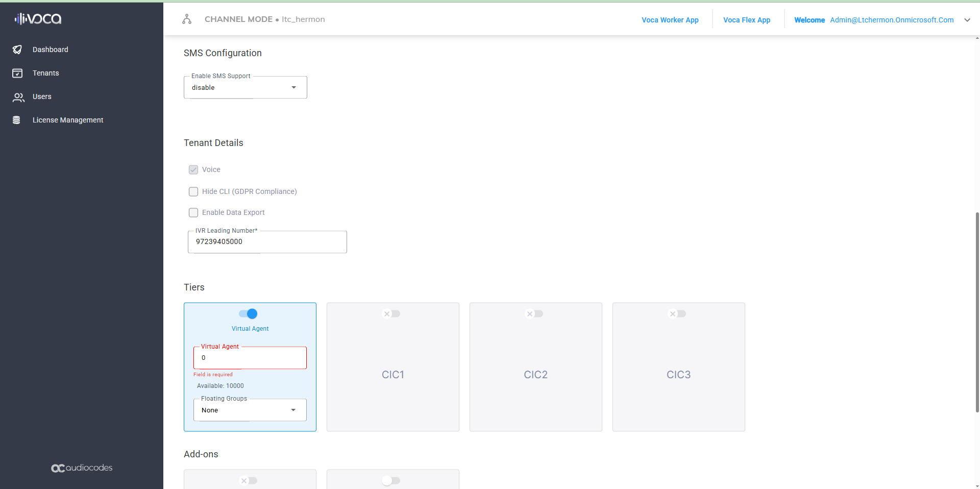
Task: Expand the Floating Groups dropdown
Action: (250, 410)
